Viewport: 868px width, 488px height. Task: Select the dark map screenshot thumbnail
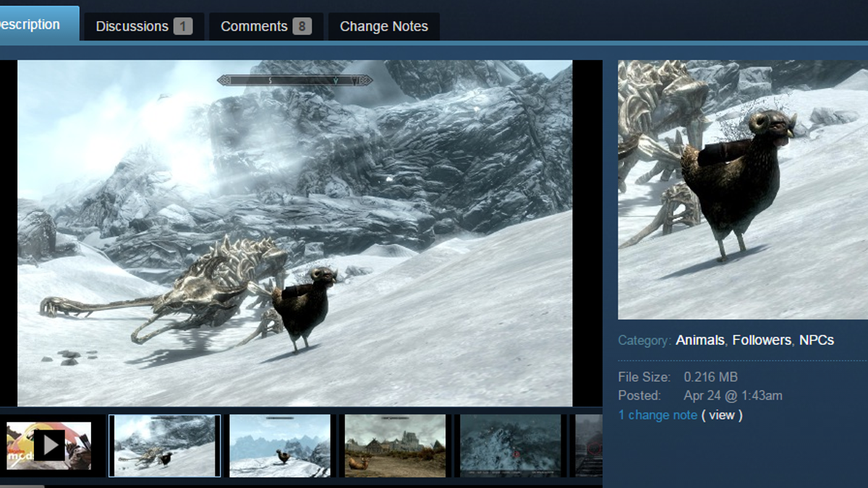[x=511, y=445]
